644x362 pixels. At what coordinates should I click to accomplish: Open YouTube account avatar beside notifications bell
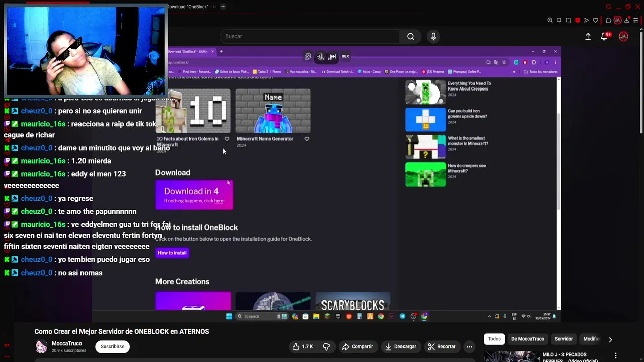(623, 36)
